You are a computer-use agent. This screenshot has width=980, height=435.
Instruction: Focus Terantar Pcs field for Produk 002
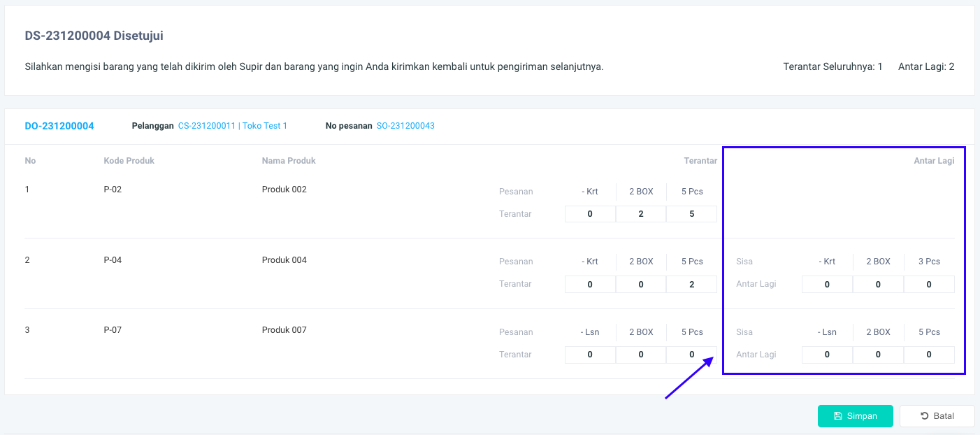691,214
